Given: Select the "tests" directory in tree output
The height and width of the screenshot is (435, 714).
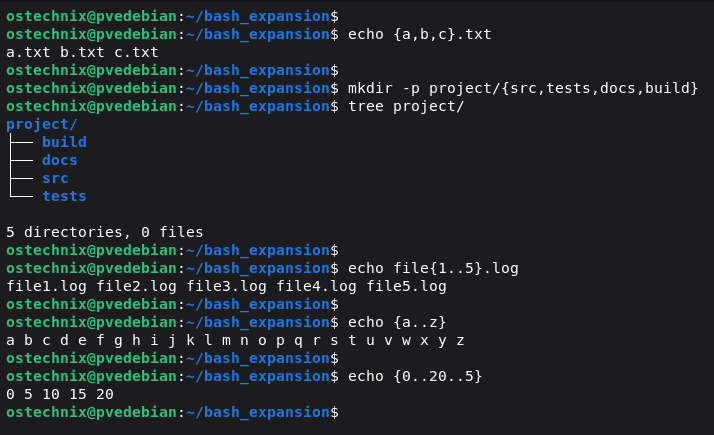Looking at the screenshot, I should [x=64, y=196].
